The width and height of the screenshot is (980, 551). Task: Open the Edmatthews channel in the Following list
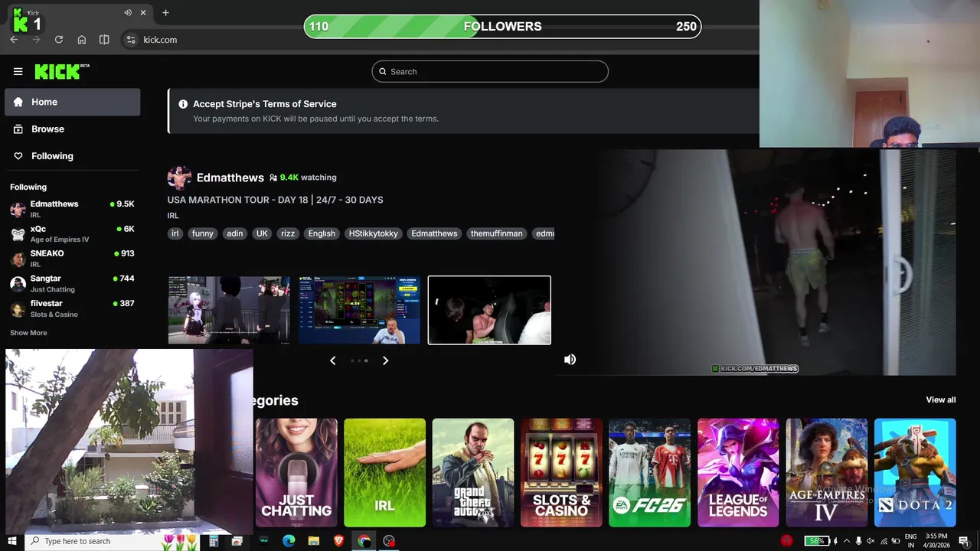[x=72, y=209]
